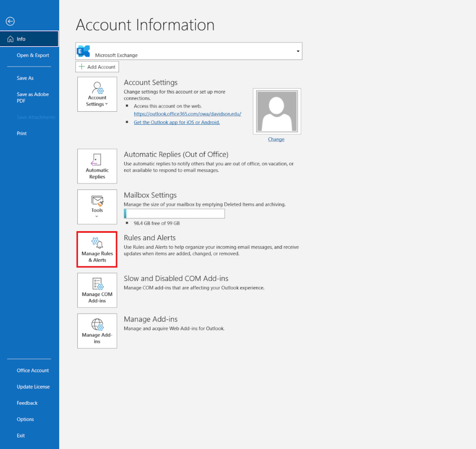Expand the Tools dropdown menu

(x=97, y=215)
